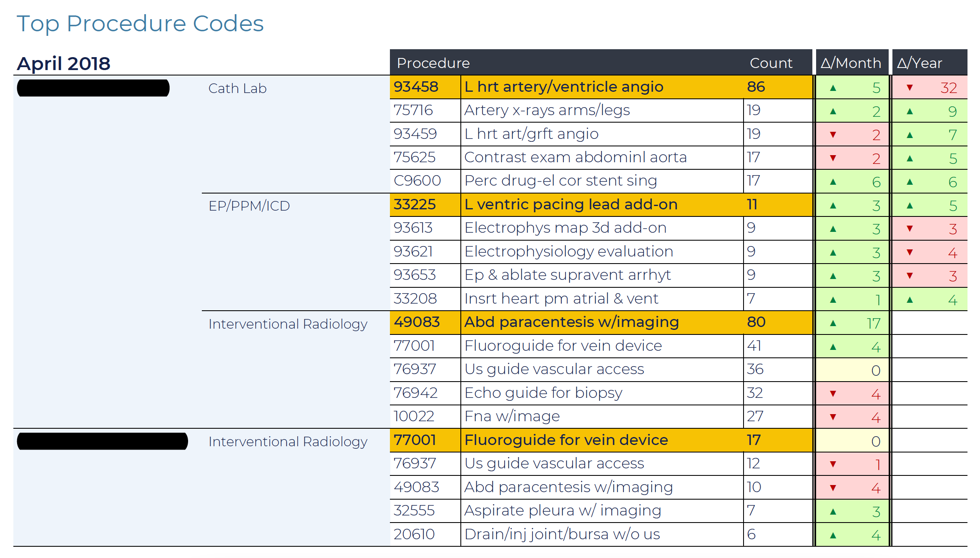Click red down arrow in 93621 year column
980x558 pixels.
point(910,252)
